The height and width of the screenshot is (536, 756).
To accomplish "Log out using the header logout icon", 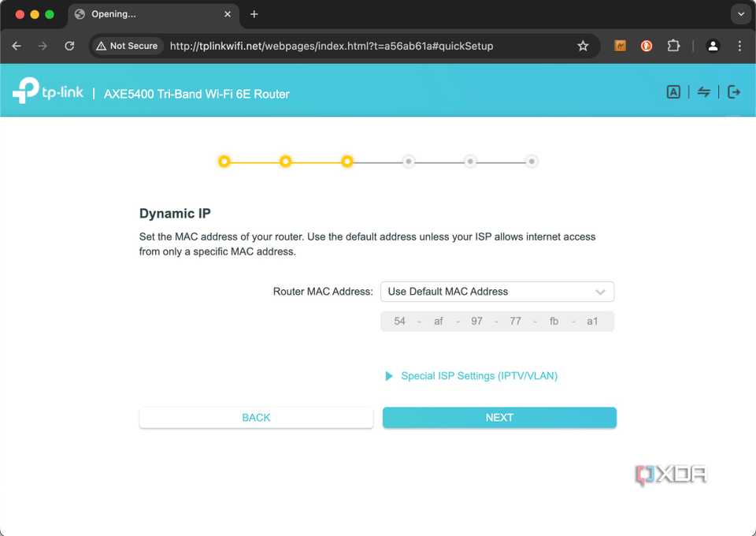I will tap(734, 91).
